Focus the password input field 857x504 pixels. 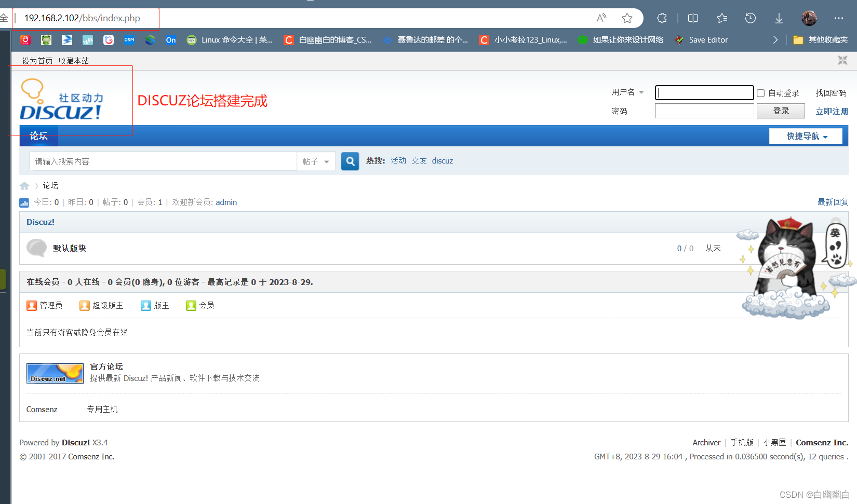click(704, 111)
